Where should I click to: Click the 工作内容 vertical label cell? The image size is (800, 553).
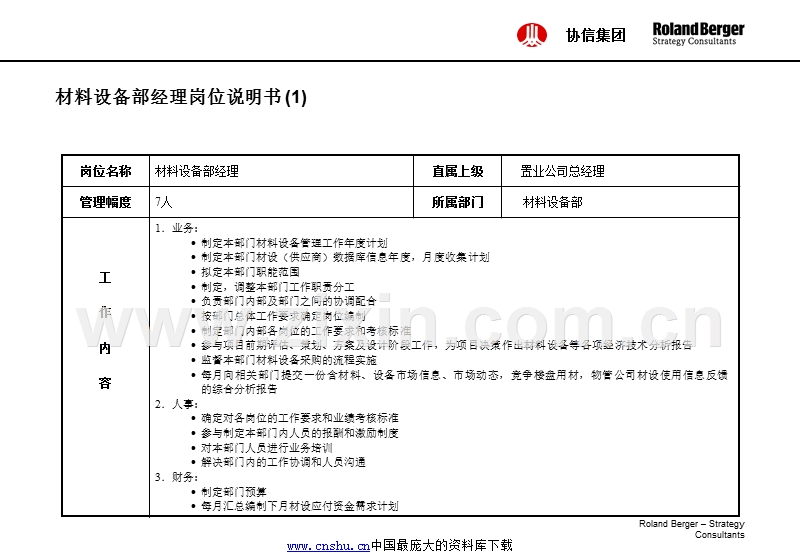tap(106, 366)
